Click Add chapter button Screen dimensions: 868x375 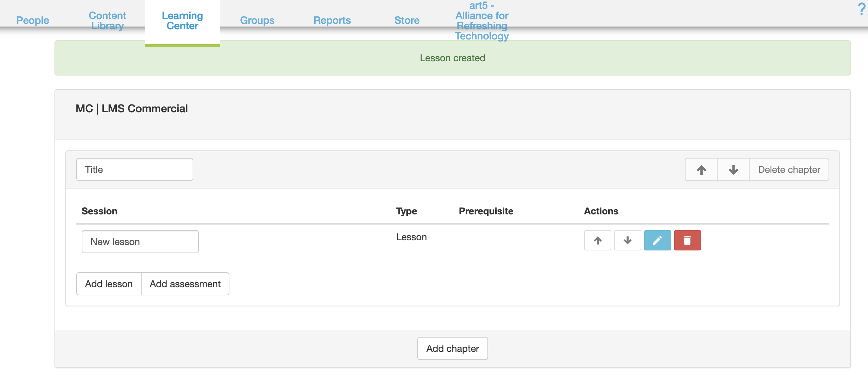click(x=452, y=348)
